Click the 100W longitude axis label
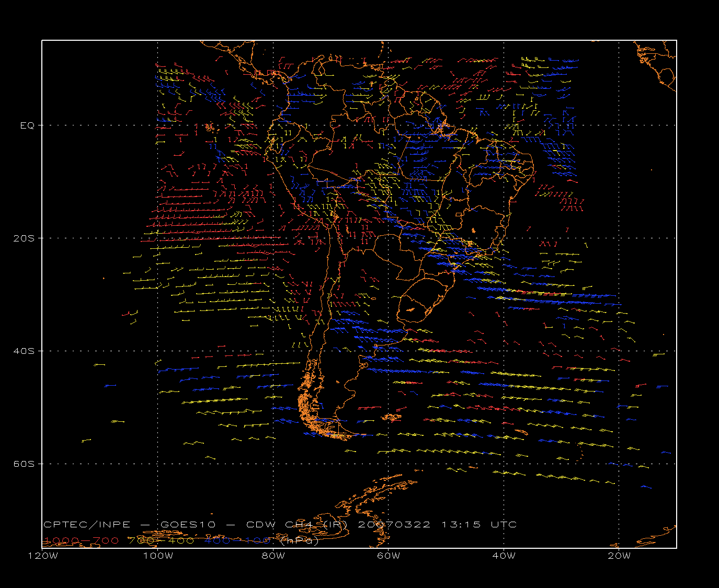Viewport: 719px width, 588px height. pyautogui.click(x=158, y=556)
